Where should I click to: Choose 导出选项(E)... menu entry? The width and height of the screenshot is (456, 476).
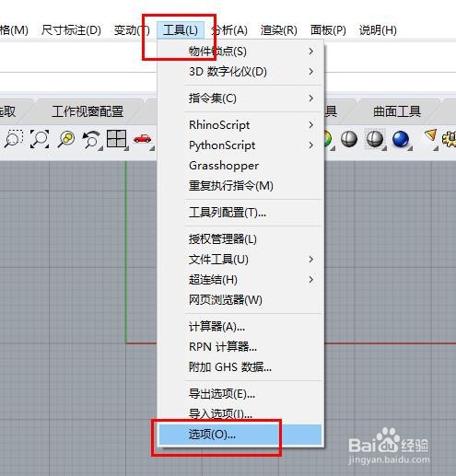click(240, 394)
